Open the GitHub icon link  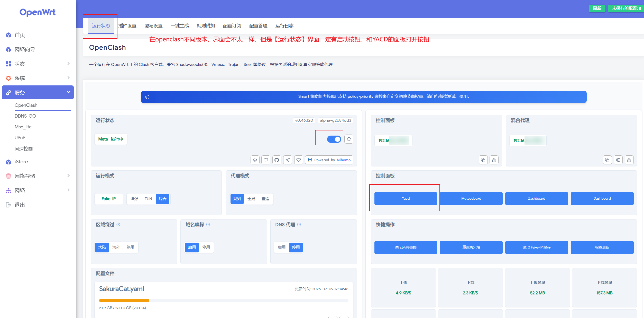click(x=277, y=160)
